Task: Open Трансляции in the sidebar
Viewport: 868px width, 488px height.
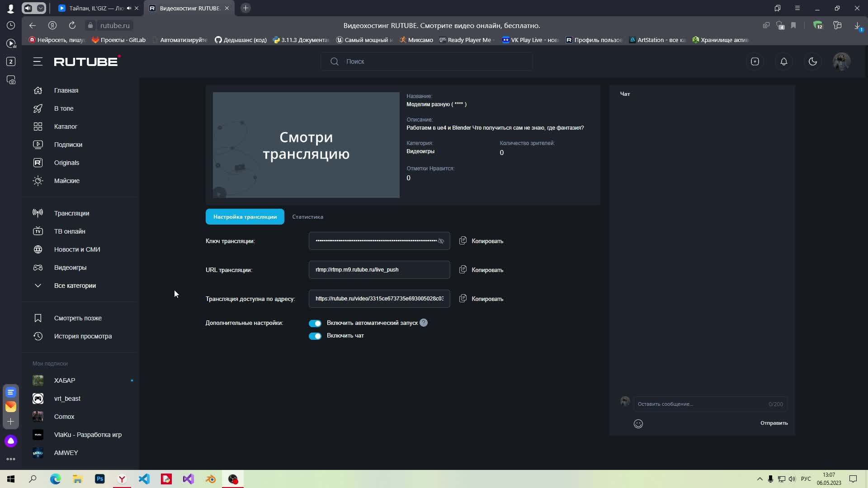Action: pyautogui.click(x=71, y=213)
